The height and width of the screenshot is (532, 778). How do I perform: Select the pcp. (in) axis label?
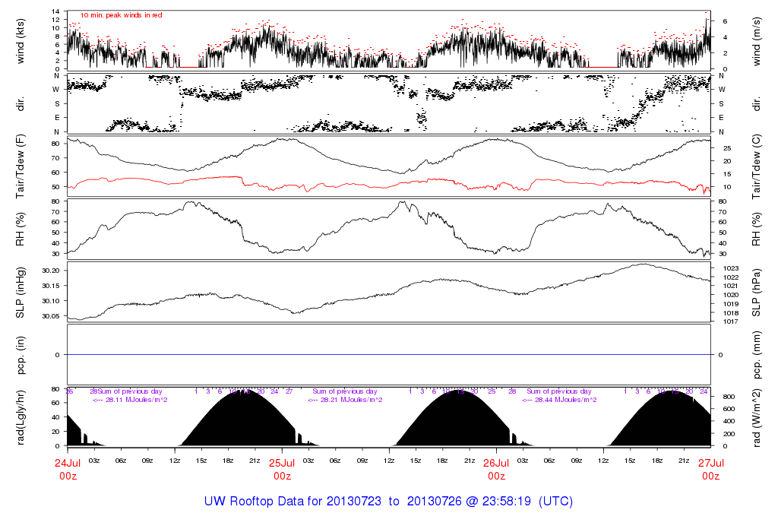[x=21, y=354]
